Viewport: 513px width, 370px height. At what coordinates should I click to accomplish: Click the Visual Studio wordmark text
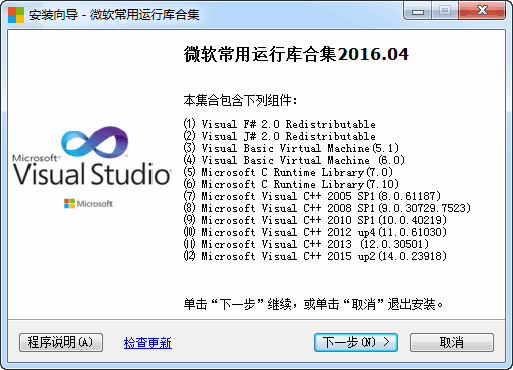(x=92, y=174)
